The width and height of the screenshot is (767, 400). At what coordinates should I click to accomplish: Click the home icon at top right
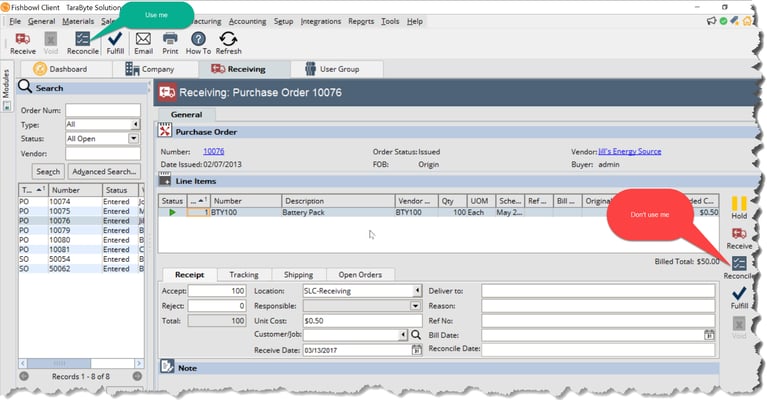747,21
